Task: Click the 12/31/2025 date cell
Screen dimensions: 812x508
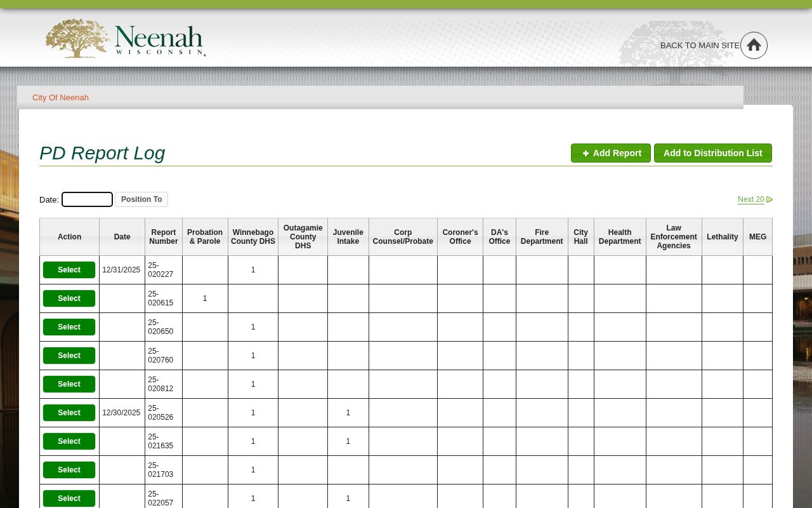Action: [x=122, y=270]
